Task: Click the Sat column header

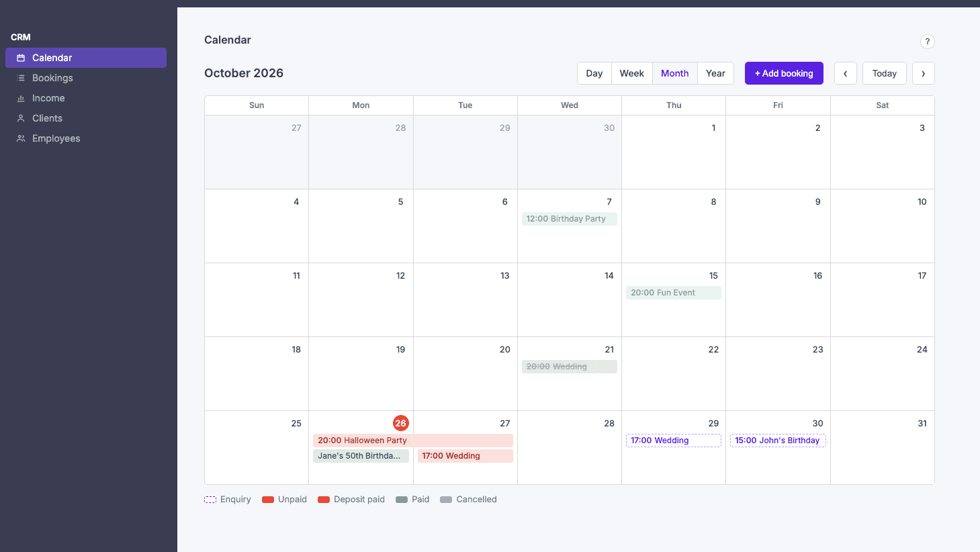Action: 883,105
